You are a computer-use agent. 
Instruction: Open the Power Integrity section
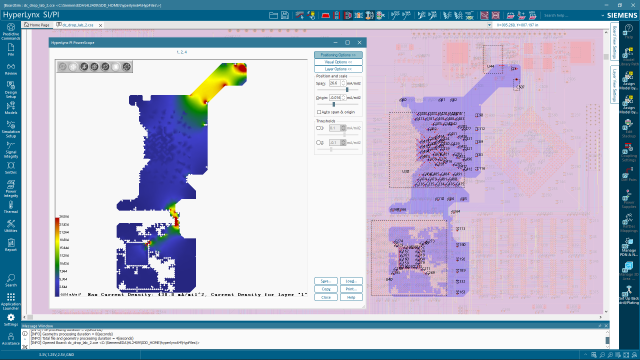point(11,189)
